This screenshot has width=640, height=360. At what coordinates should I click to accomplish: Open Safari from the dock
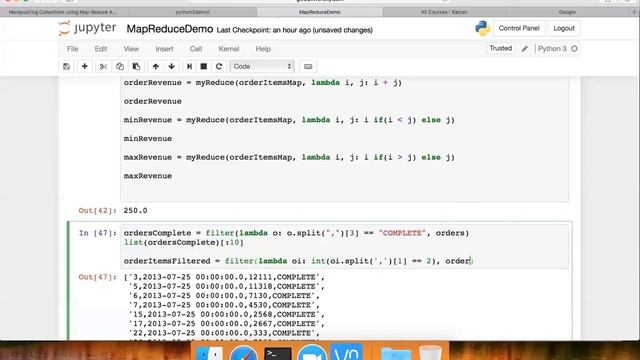point(244,353)
